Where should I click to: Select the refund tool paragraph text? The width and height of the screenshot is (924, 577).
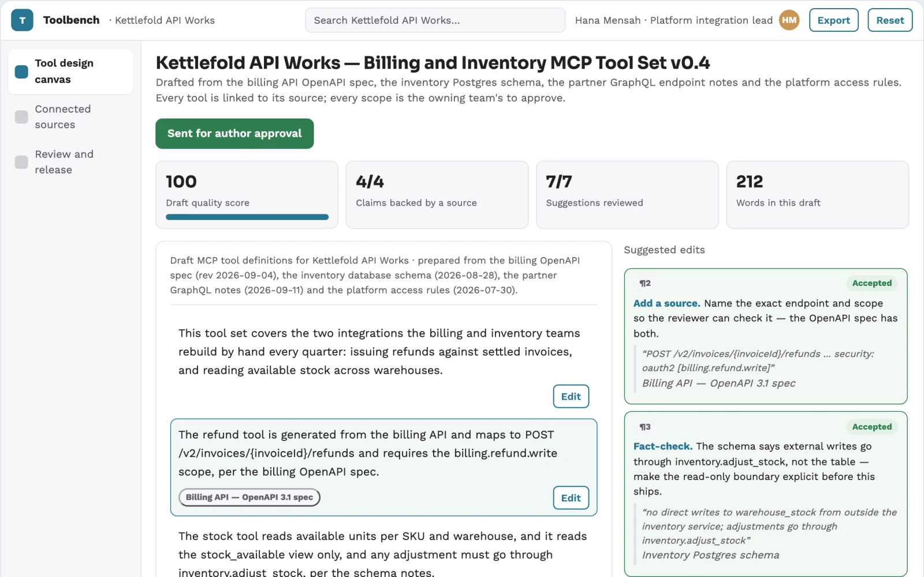(x=368, y=453)
